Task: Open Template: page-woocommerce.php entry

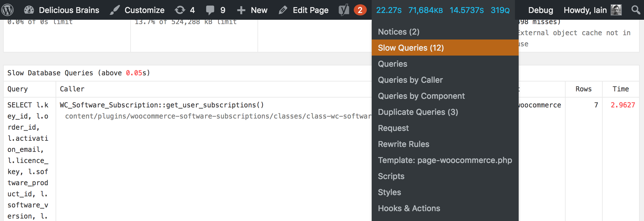Action: (445, 160)
